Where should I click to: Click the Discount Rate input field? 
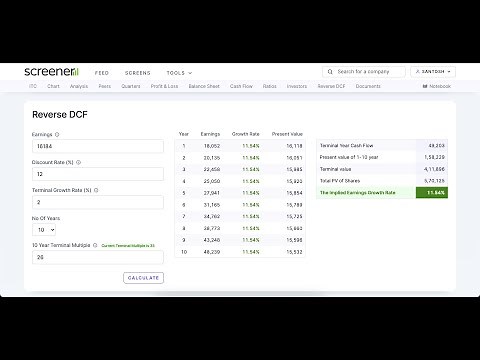(98, 174)
